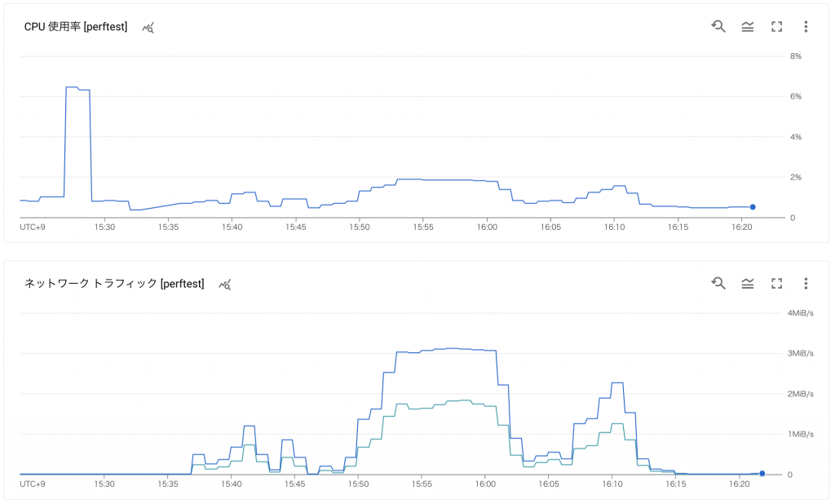
Task: Select the blue endpoint dot on network chart
Action: coord(762,472)
